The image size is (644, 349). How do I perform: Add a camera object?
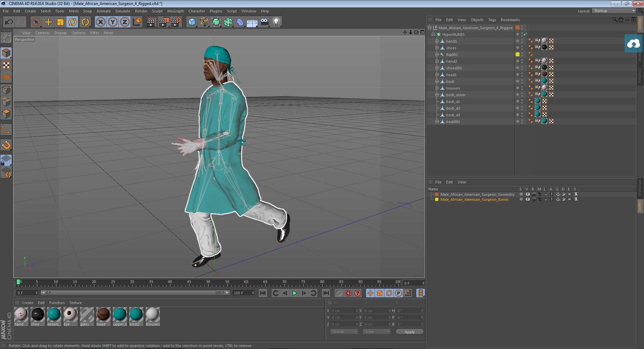click(x=265, y=22)
